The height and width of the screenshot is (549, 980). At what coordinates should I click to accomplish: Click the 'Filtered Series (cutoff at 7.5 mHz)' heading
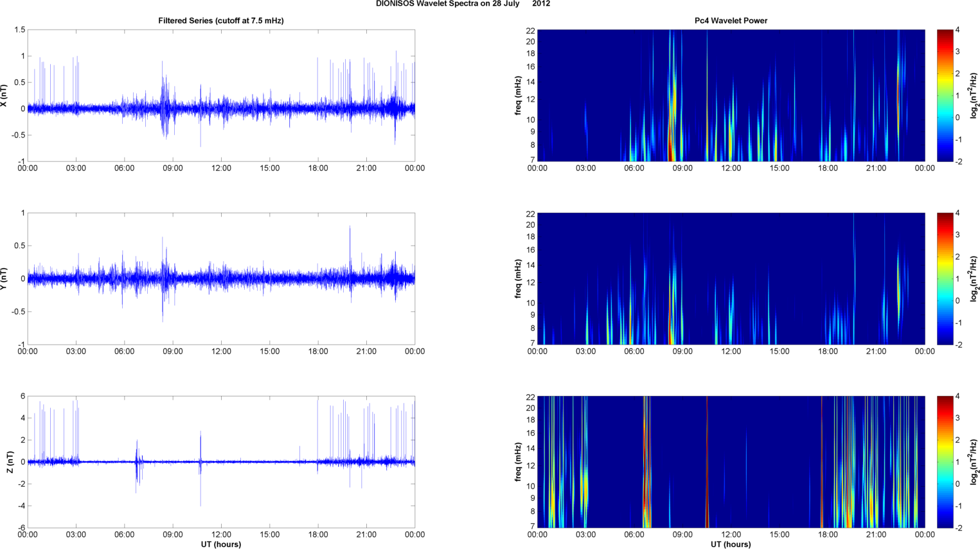click(x=220, y=21)
